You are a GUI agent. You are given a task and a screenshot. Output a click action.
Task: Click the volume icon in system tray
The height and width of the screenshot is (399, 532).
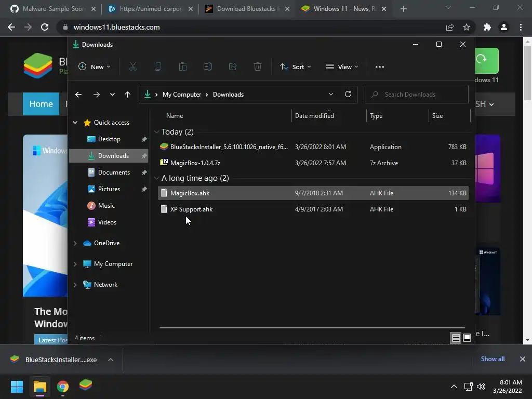481,387
